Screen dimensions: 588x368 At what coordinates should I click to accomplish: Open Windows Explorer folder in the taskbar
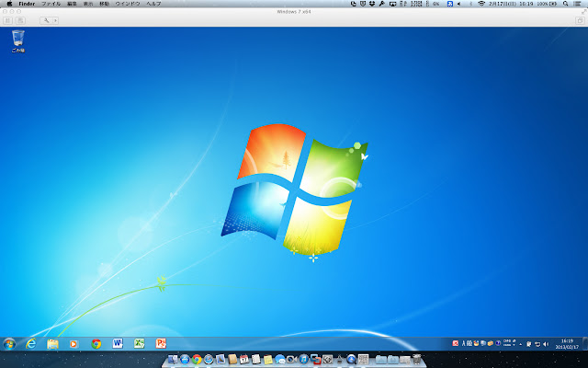[x=52, y=344]
